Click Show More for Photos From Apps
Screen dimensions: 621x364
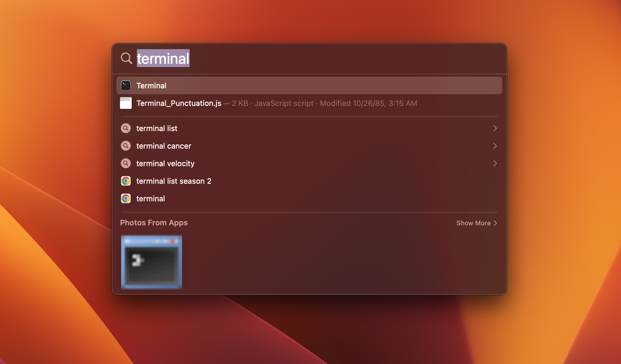pos(473,223)
